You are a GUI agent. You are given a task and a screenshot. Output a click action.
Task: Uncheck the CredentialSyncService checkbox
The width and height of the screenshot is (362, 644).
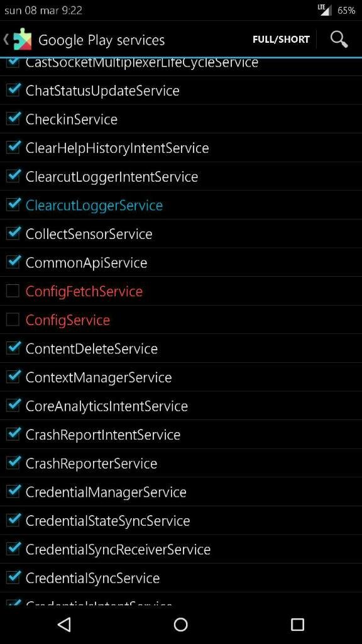(x=13, y=577)
